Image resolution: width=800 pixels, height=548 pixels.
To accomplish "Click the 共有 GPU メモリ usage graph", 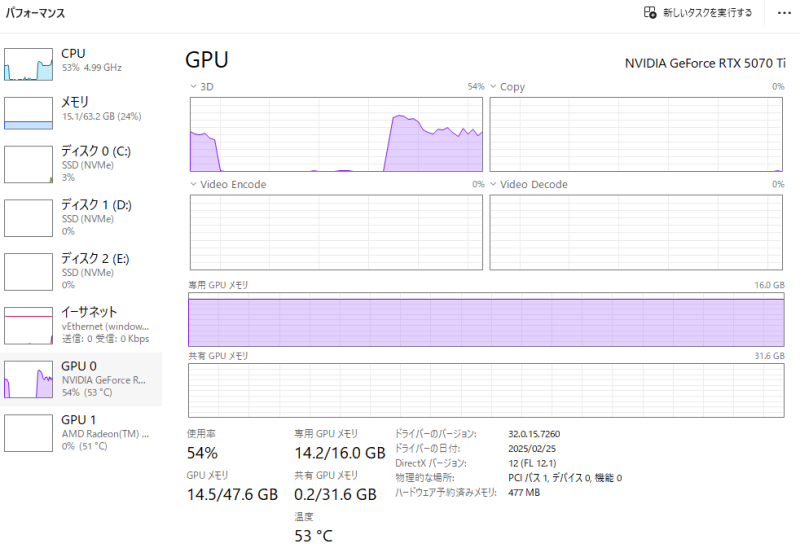I will [x=486, y=390].
